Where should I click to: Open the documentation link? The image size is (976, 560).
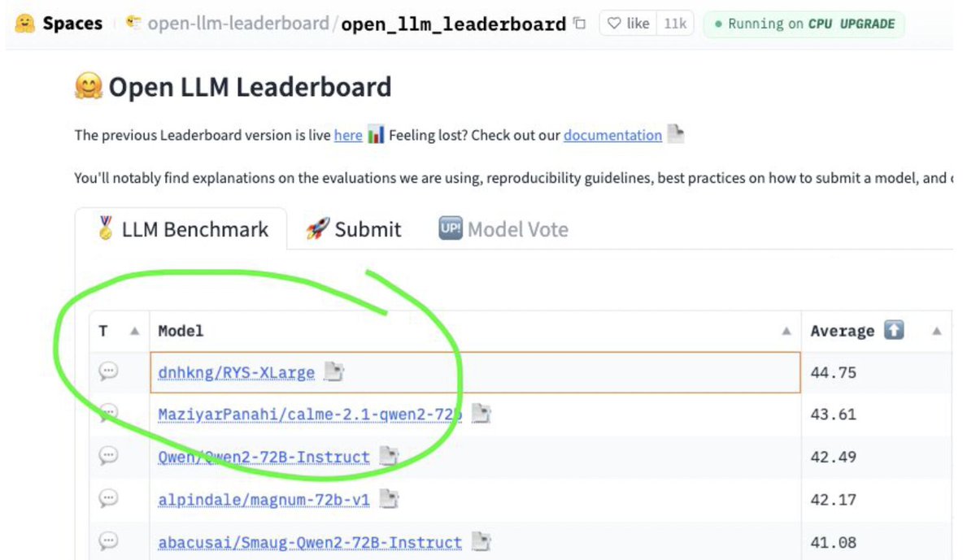coord(612,136)
